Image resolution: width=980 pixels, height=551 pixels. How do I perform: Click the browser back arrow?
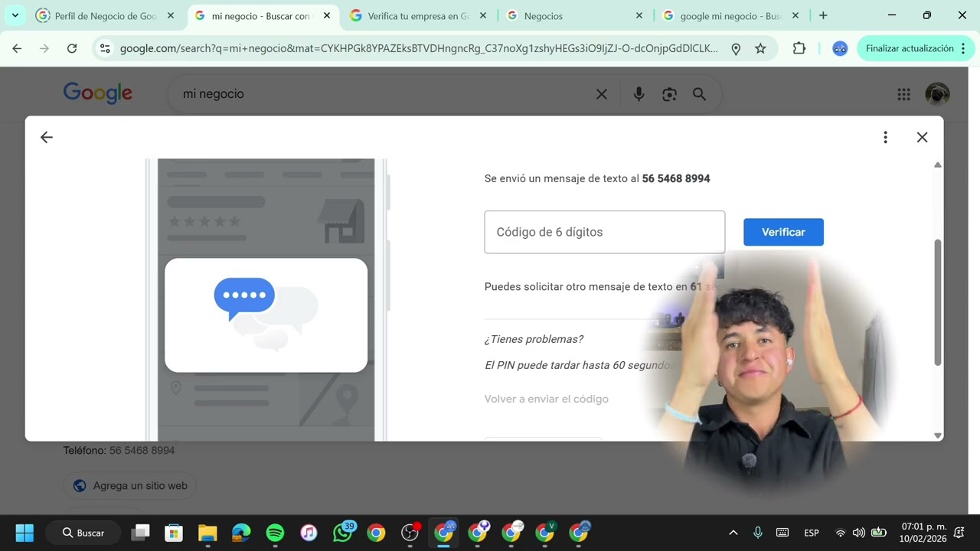click(x=17, y=48)
